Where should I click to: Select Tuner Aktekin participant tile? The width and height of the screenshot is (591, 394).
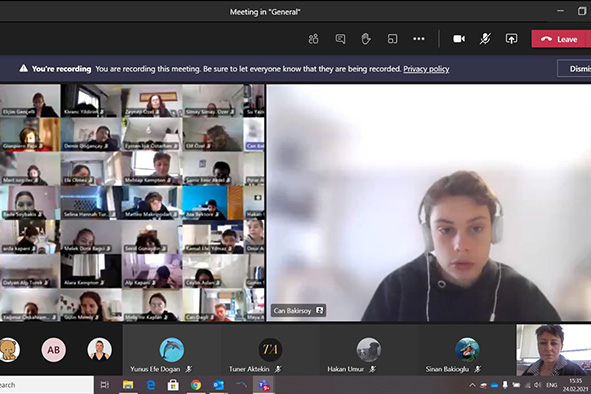270,350
